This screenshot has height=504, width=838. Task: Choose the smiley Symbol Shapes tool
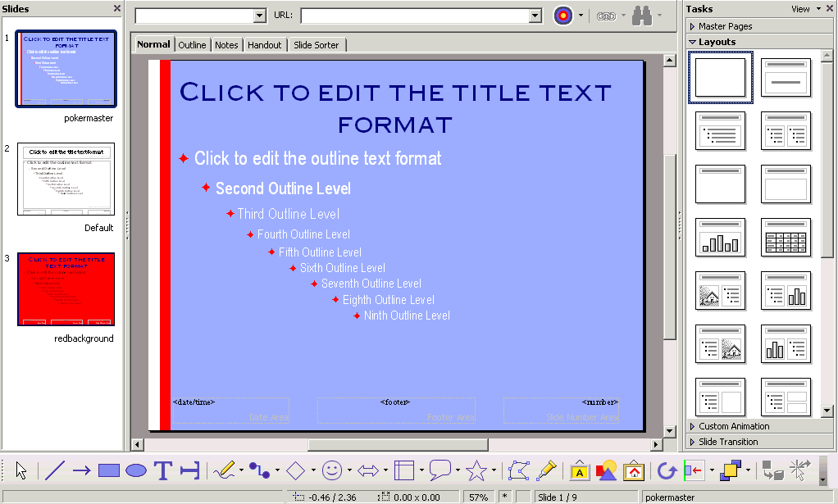(x=331, y=470)
